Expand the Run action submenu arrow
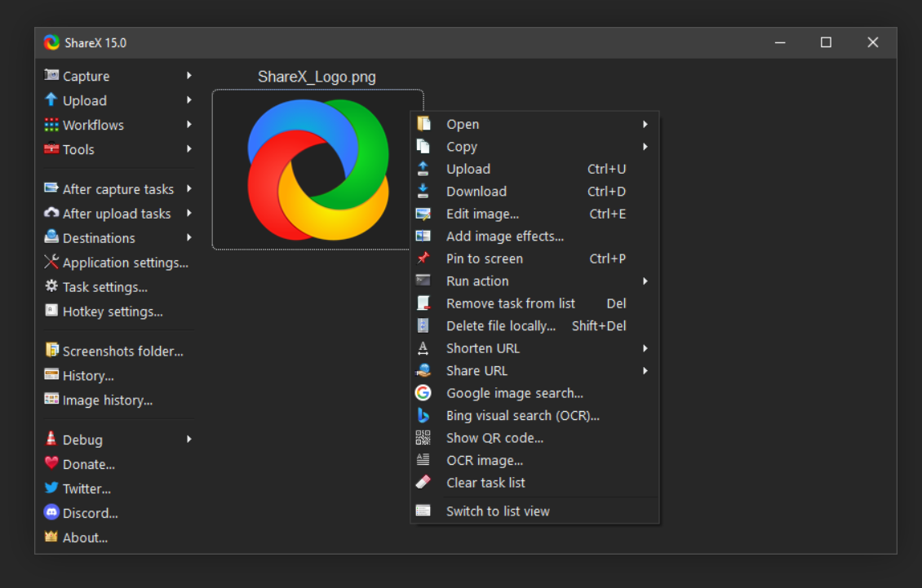The height and width of the screenshot is (588, 922). [x=645, y=281]
